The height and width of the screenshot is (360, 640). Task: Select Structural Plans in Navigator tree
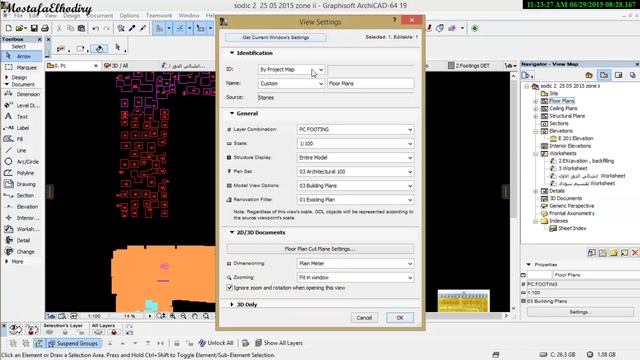(567, 116)
